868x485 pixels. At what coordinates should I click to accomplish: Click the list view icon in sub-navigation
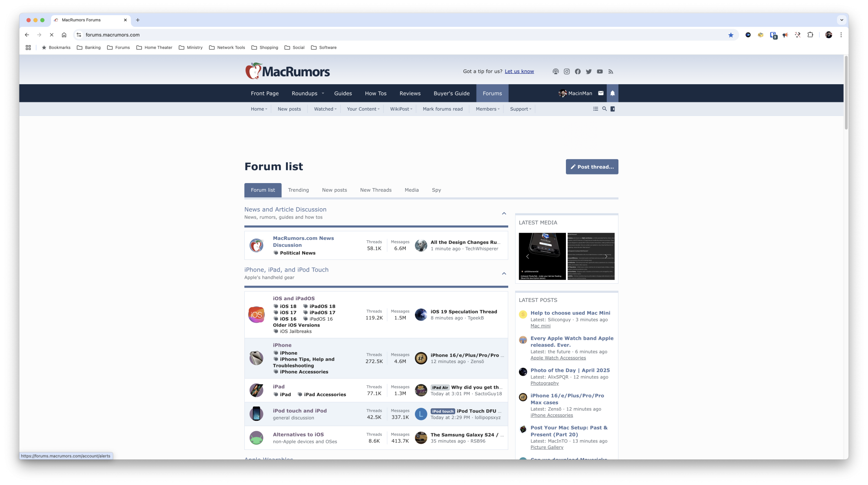[595, 109]
